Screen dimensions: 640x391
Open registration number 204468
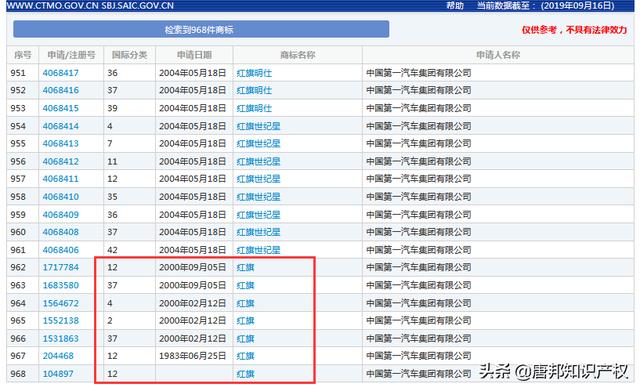[58, 356]
